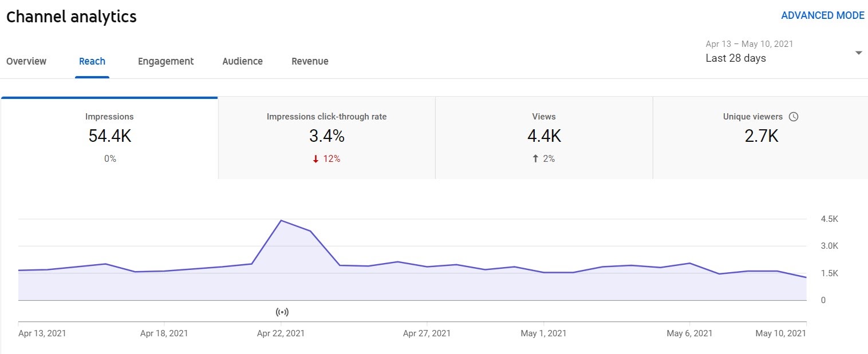Click the Apr 27 axis label
Screen dimensions: 868x354
427,333
